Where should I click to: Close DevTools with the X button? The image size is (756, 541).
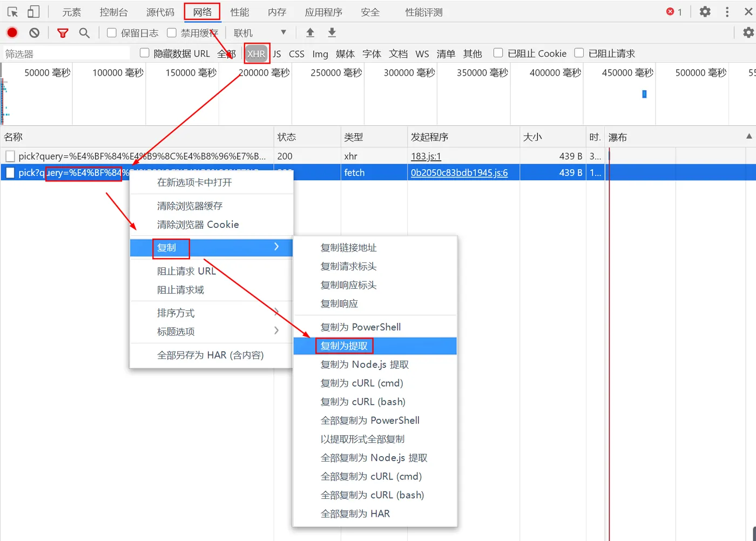coord(749,12)
